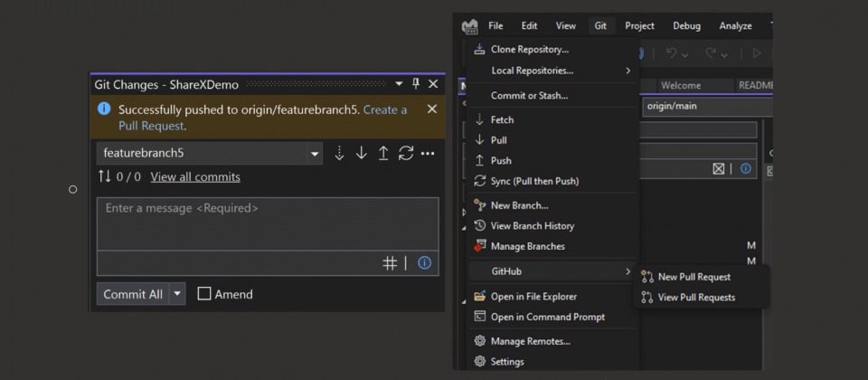The image size is (868, 380).
Task: Select Clone Repository in the Git menu
Action: (529, 50)
